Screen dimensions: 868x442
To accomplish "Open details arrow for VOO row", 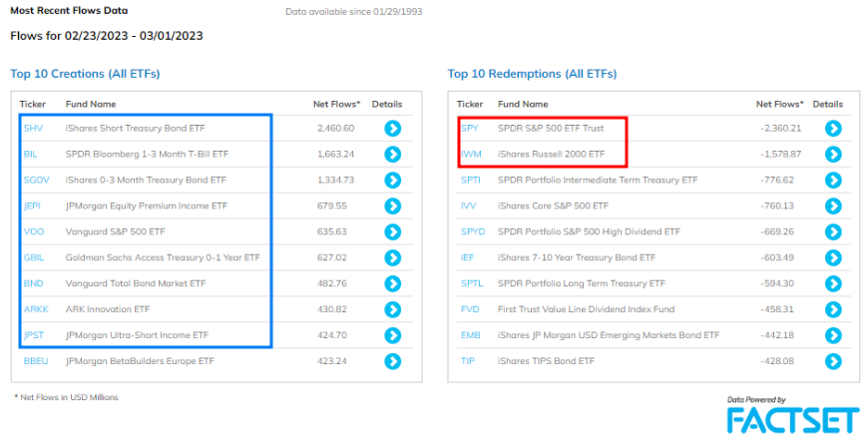I will click(392, 231).
